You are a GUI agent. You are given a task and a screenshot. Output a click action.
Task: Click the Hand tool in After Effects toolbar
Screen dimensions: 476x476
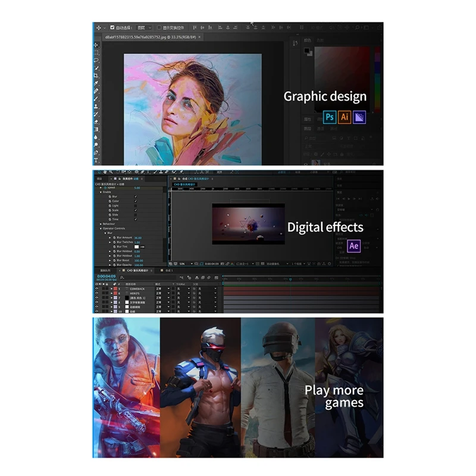click(105, 172)
